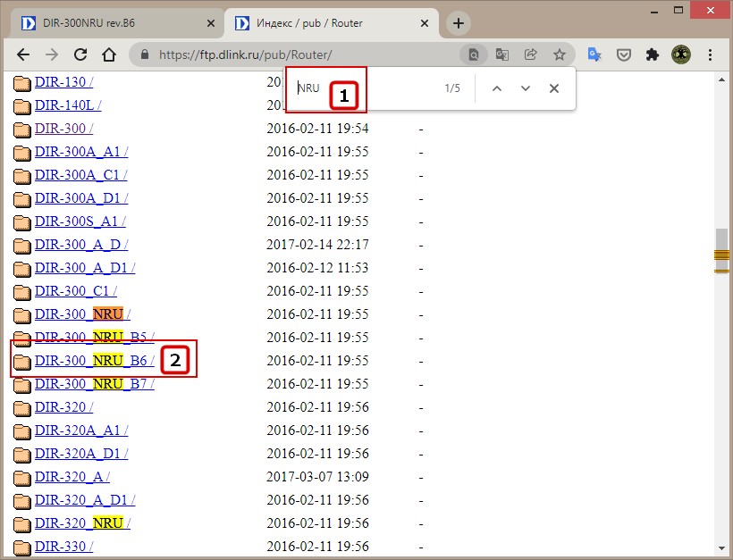Image resolution: width=733 pixels, height=560 pixels.
Task: Jump to previous find result
Action: click(497, 88)
